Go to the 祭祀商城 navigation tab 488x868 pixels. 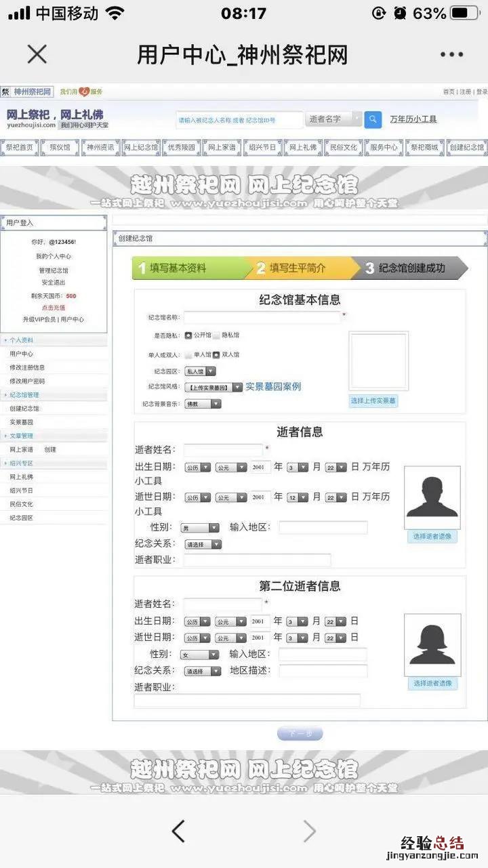pyautogui.click(x=424, y=147)
